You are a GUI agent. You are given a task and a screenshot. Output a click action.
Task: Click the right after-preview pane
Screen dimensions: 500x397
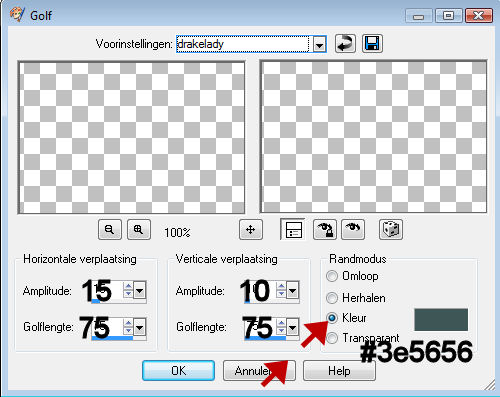coord(373,137)
